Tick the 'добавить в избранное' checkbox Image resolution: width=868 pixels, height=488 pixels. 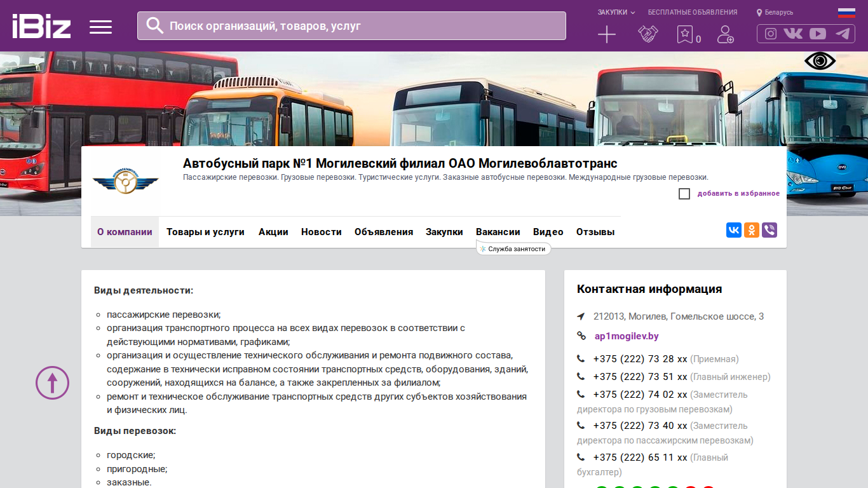(x=684, y=194)
